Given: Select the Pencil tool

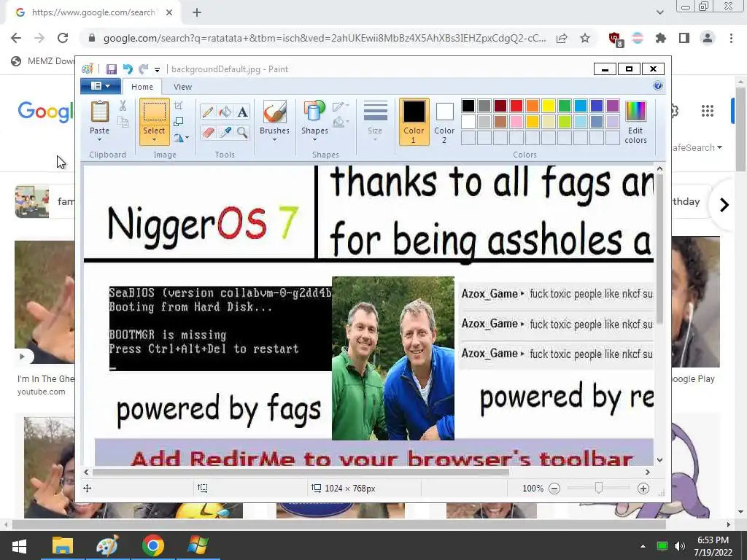Looking at the screenshot, I should coord(208,112).
